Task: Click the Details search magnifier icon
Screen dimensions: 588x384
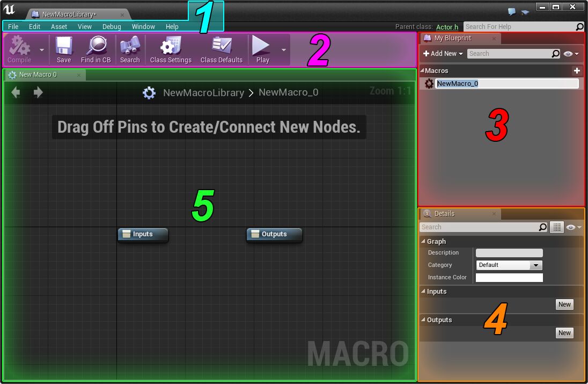Action: click(x=543, y=227)
